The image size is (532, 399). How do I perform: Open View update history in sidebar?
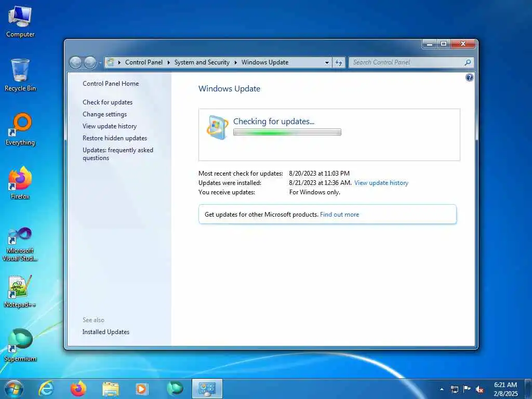(110, 126)
